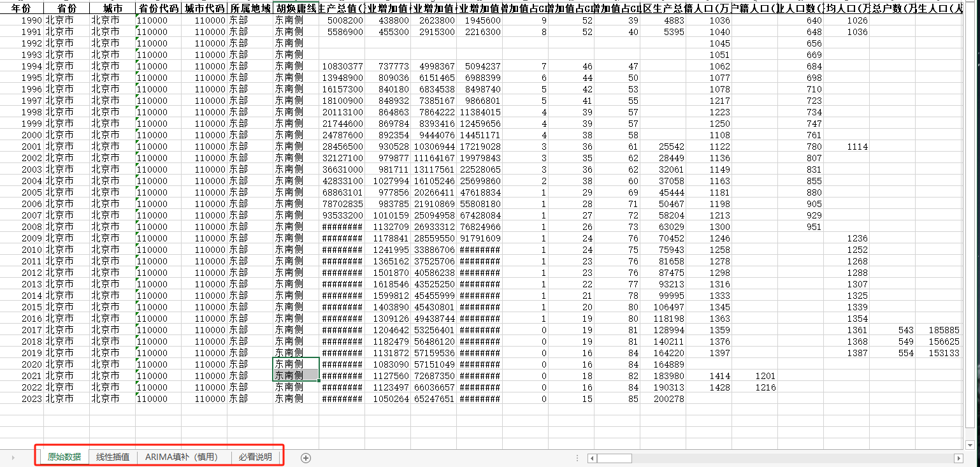Select the 所属地域 header cell
980x467 pixels.
click(x=250, y=9)
